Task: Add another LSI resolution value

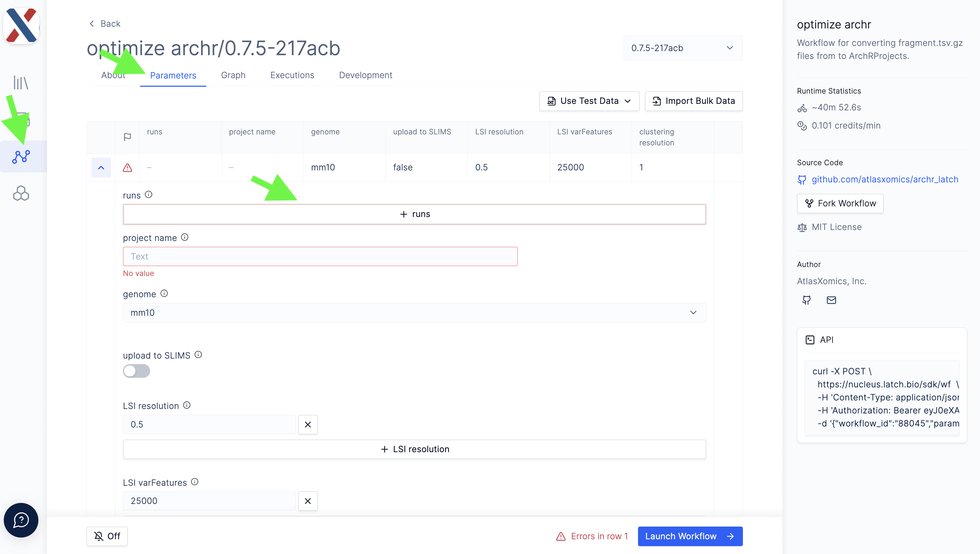Action: [414, 449]
